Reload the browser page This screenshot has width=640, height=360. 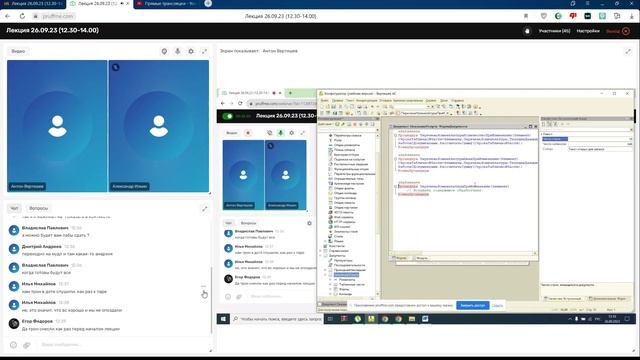point(22,16)
